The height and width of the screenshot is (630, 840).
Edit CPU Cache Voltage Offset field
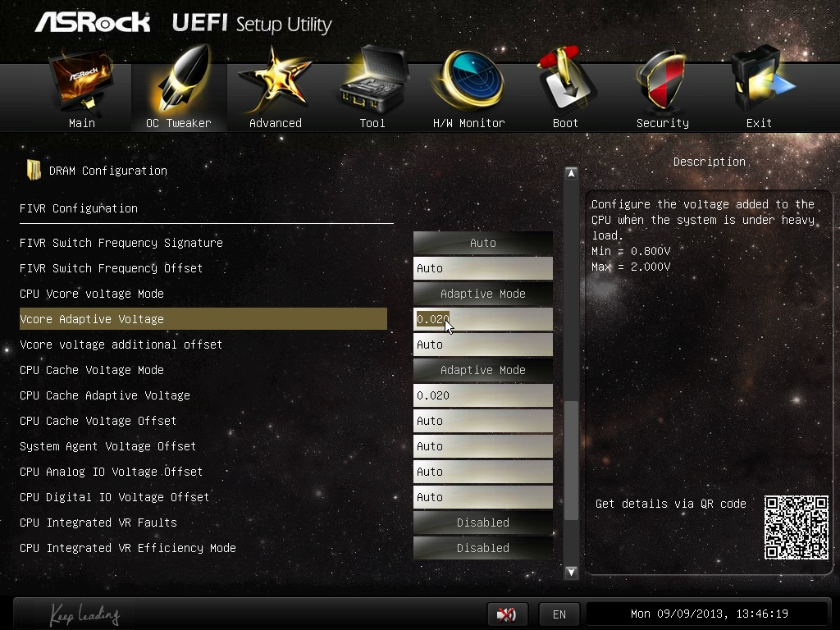click(x=482, y=421)
